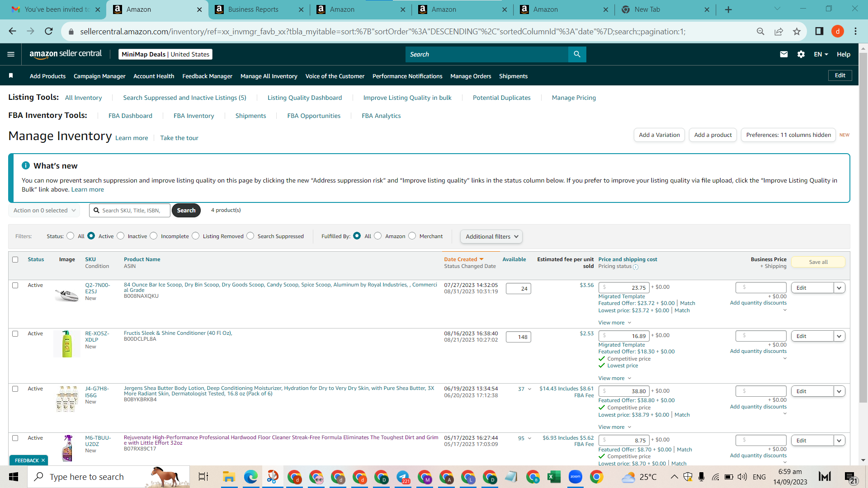Check the box for the Ice Scoop listing
The height and width of the screenshot is (488, 868).
tap(15, 285)
